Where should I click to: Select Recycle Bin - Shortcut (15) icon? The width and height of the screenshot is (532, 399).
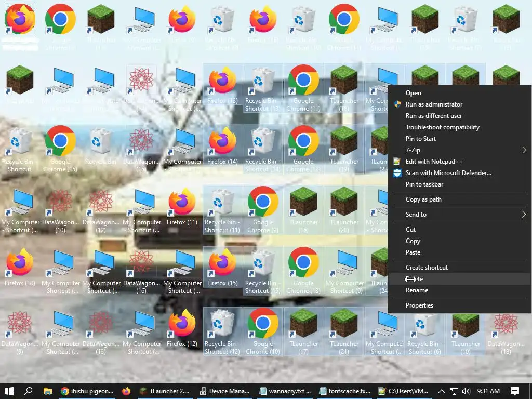263,270
